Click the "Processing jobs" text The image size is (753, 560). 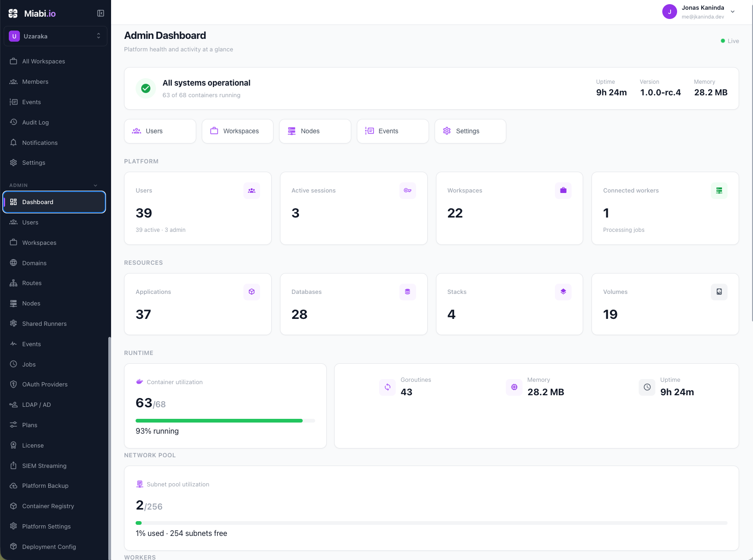tap(624, 230)
